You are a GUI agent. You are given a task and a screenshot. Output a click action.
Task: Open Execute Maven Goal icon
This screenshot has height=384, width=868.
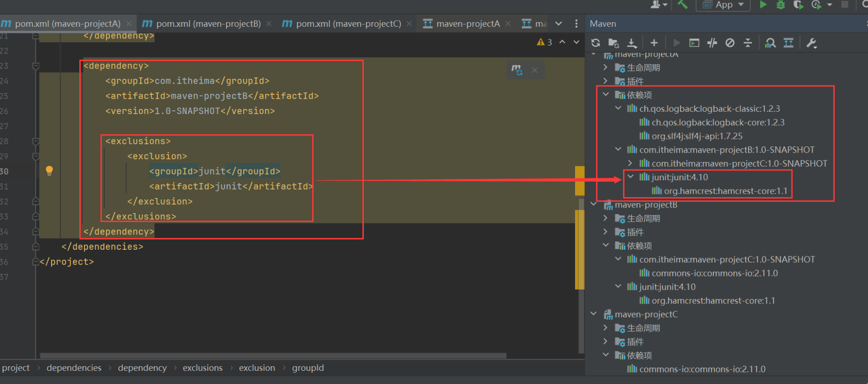[694, 43]
